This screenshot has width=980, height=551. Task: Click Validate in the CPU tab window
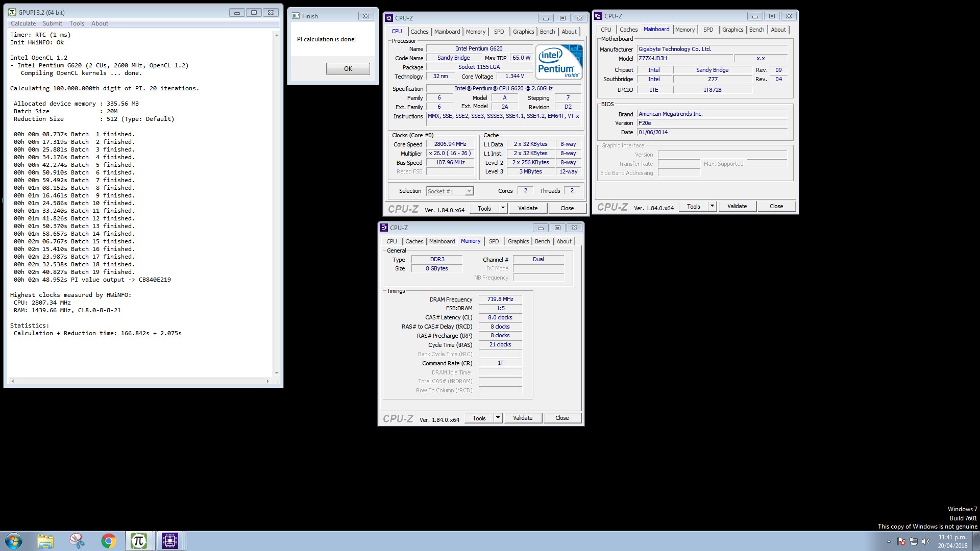(528, 208)
